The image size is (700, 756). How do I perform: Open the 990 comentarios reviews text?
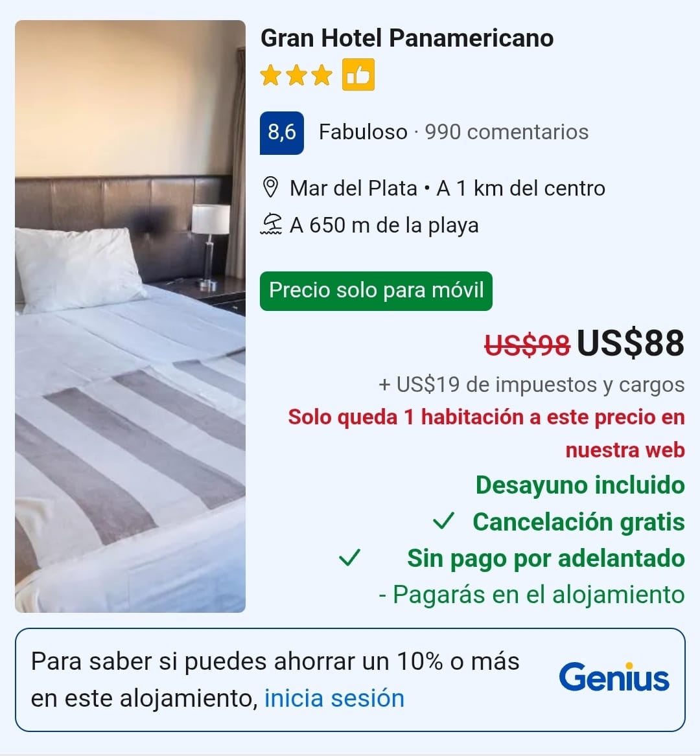[507, 132]
